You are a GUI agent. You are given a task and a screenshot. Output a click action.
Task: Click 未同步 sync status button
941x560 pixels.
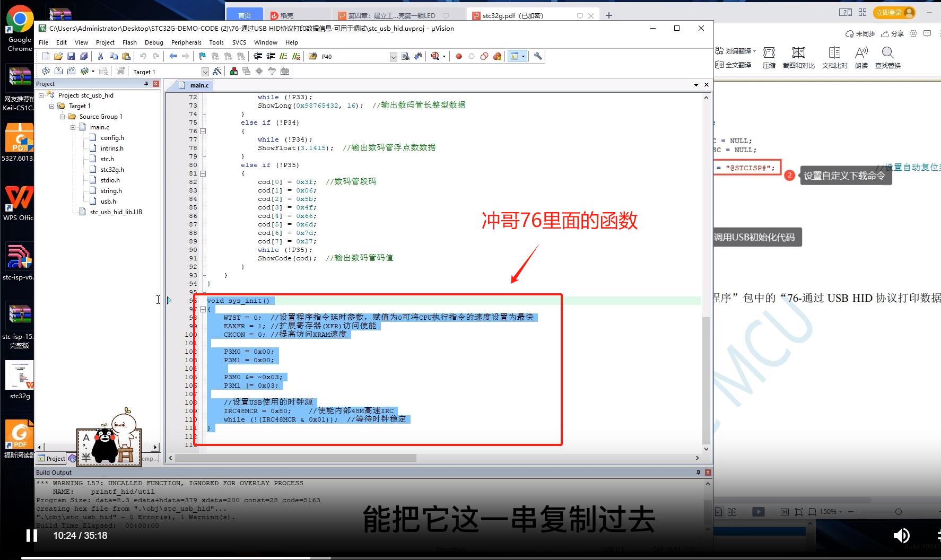(x=860, y=33)
